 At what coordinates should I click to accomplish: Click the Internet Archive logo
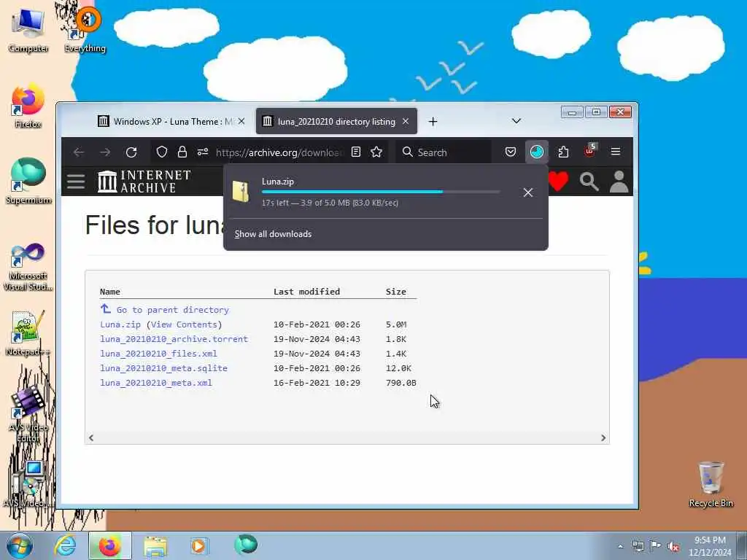(144, 182)
